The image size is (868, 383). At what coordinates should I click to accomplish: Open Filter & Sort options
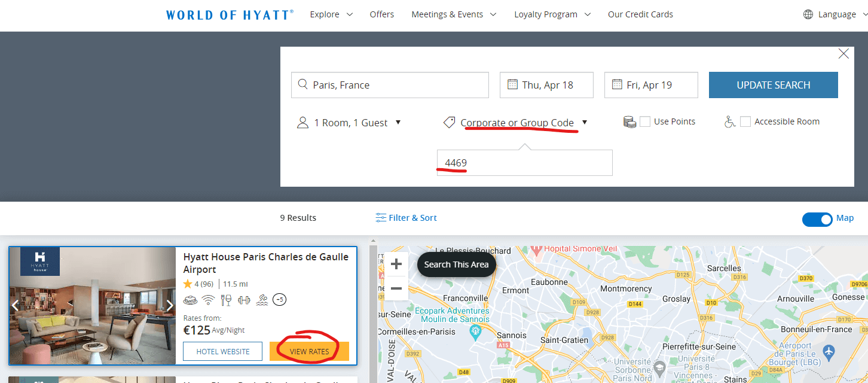(x=407, y=218)
